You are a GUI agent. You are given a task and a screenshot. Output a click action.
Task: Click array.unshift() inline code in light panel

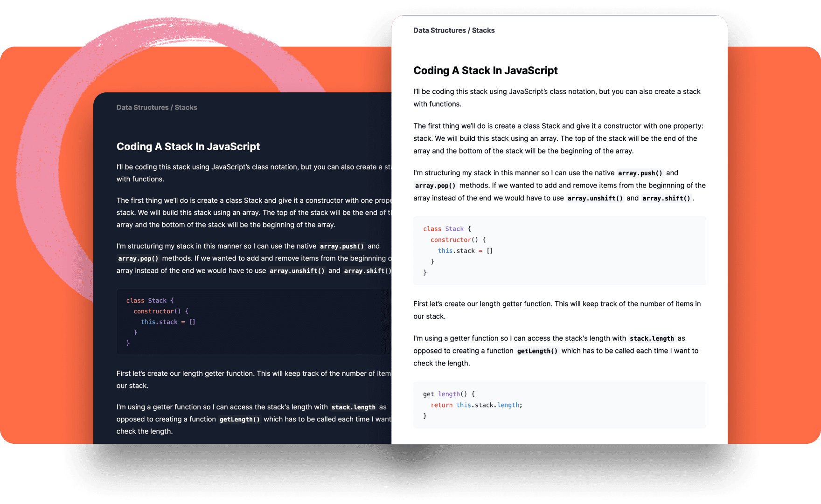(595, 198)
